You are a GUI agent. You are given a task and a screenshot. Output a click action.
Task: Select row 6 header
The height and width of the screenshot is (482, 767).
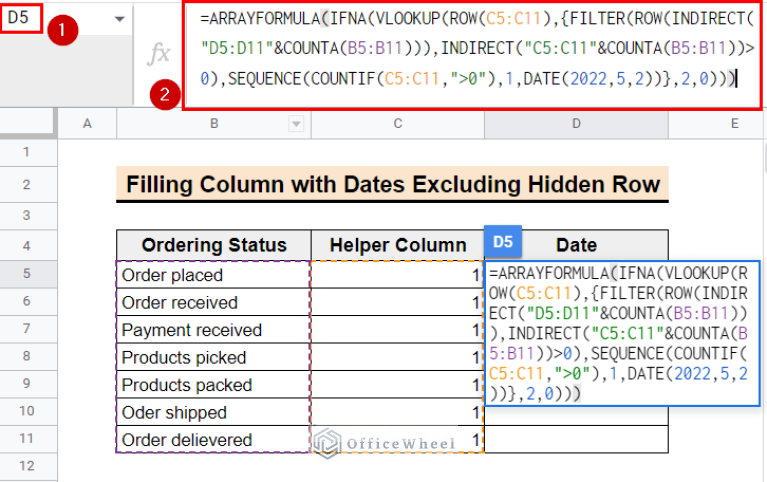pyautogui.click(x=27, y=301)
